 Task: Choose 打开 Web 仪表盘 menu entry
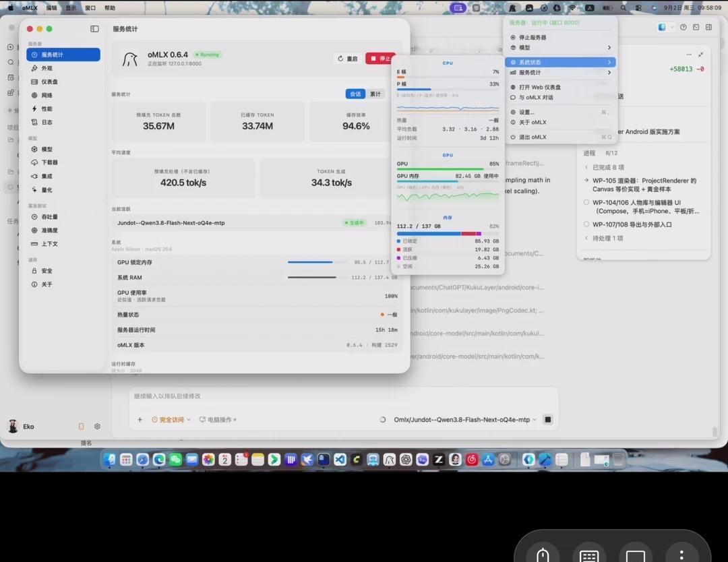point(560,87)
